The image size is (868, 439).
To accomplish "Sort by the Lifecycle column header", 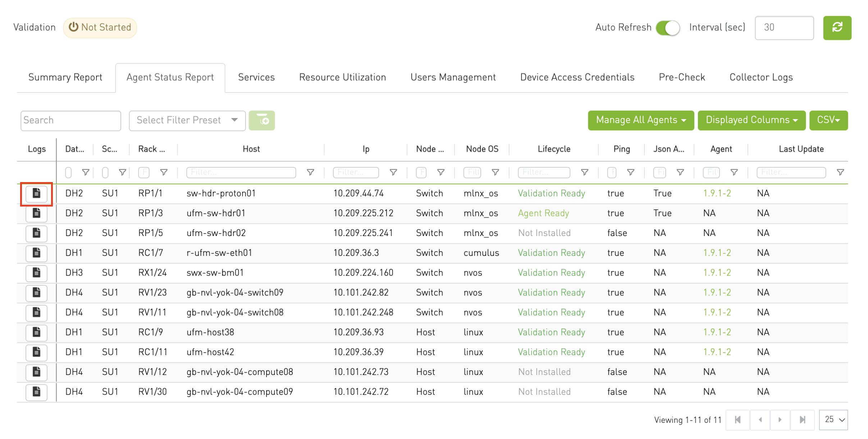I will [554, 149].
